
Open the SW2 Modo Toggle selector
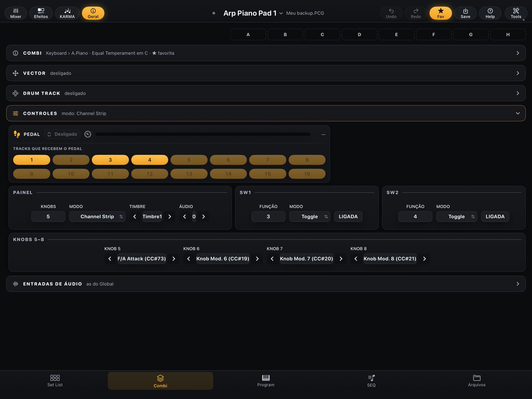[457, 217]
